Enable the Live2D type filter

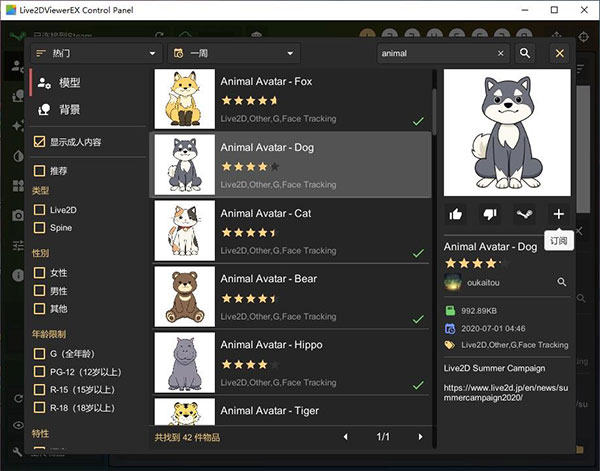(x=40, y=210)
